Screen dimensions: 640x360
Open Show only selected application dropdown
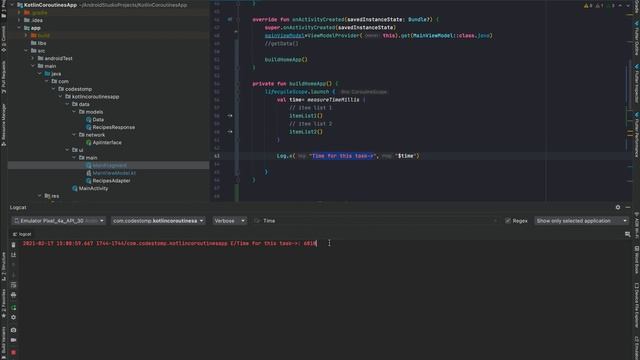click(581, 221)
